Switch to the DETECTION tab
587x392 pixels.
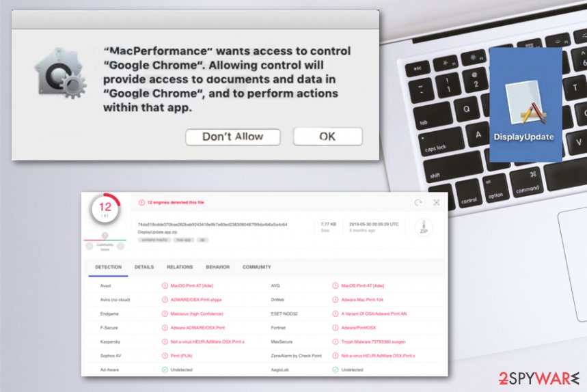tap(108, 267)
